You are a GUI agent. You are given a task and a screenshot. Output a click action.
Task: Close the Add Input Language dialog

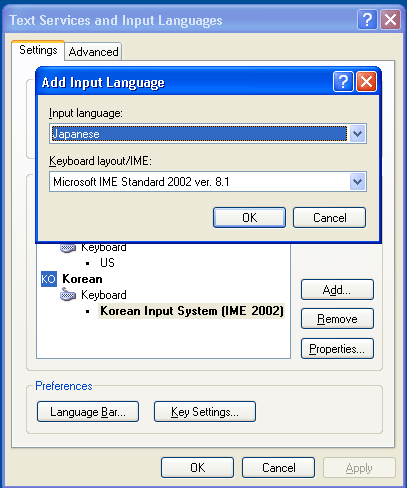[x=366, y=82]
